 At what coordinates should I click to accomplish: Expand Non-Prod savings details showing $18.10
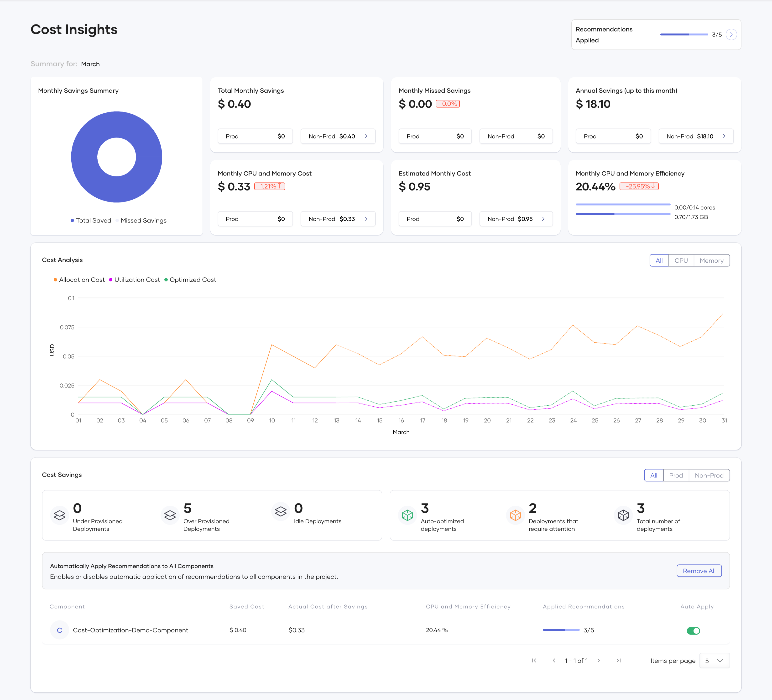[696, 136]
